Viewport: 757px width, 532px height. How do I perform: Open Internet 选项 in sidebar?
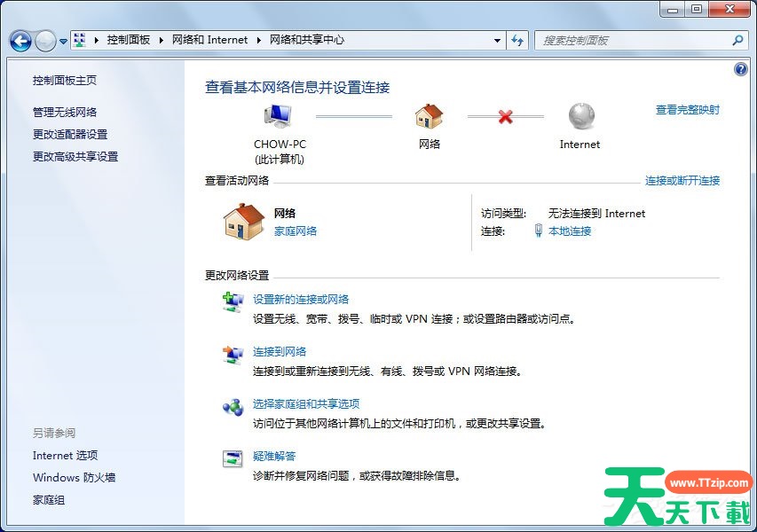65,456
